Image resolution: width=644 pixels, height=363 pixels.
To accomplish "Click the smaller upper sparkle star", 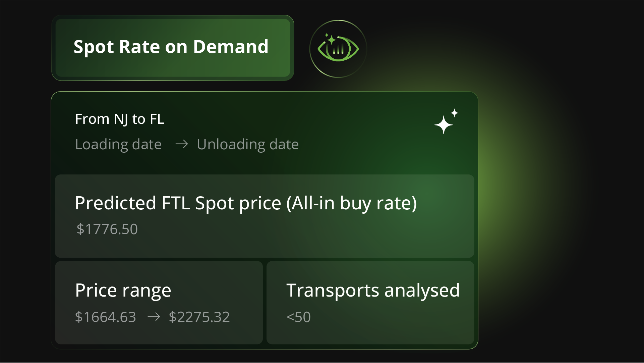I will pyautogui.click(x=455, y=113).
